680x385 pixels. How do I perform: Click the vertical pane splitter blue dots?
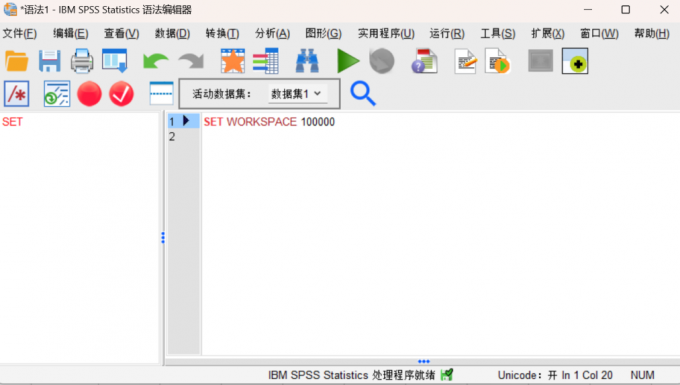point(163,238)
